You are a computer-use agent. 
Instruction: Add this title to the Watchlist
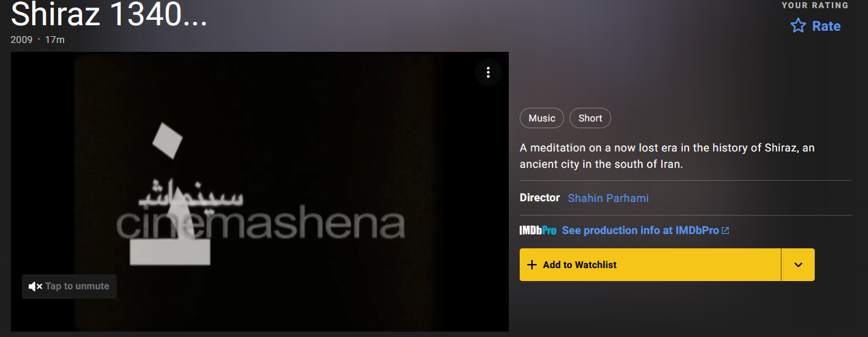(x=650, y=265)
